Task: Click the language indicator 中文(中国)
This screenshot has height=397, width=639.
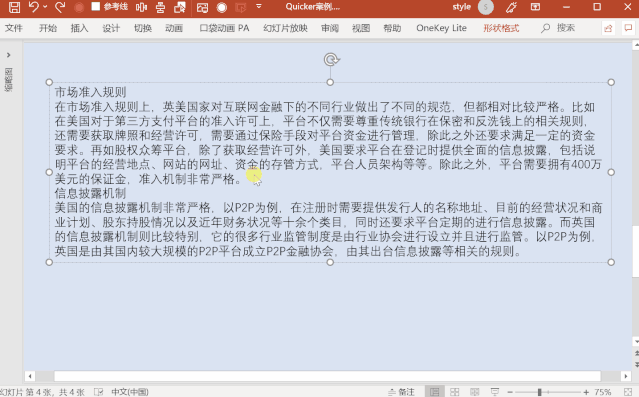Action: click(130, 392)
